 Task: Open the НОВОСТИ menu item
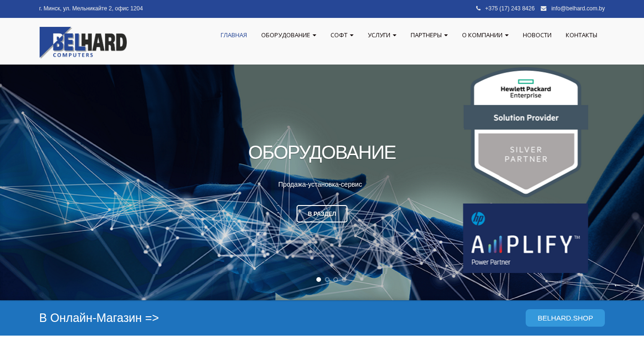[x=537, y=35]
